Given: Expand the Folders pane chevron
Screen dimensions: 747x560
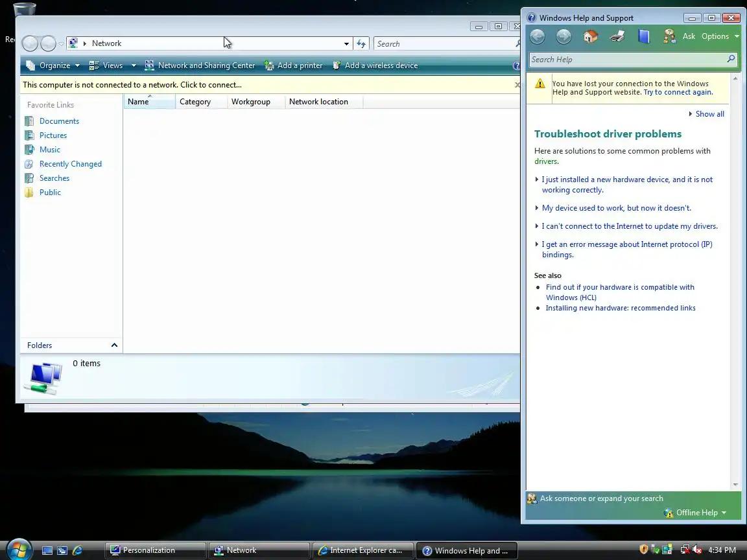Looking at the screenshot, I should click(x=114, y=345).
